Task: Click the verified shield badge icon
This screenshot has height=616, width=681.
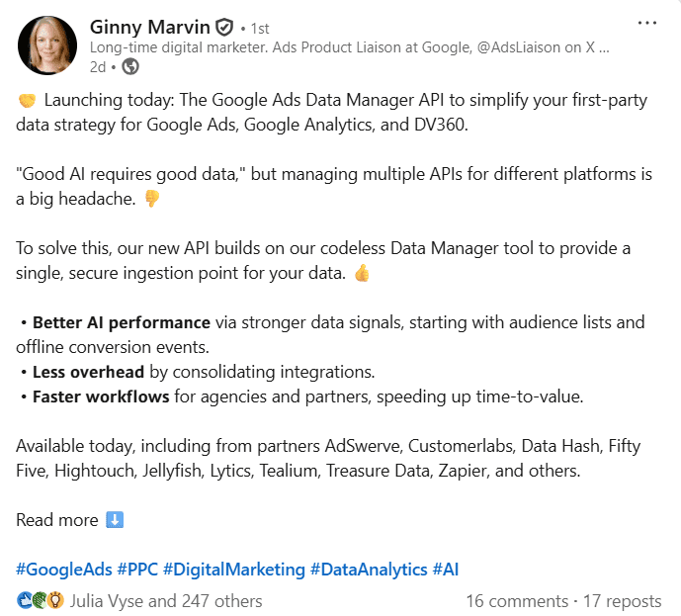Action: tap(224, 27)
